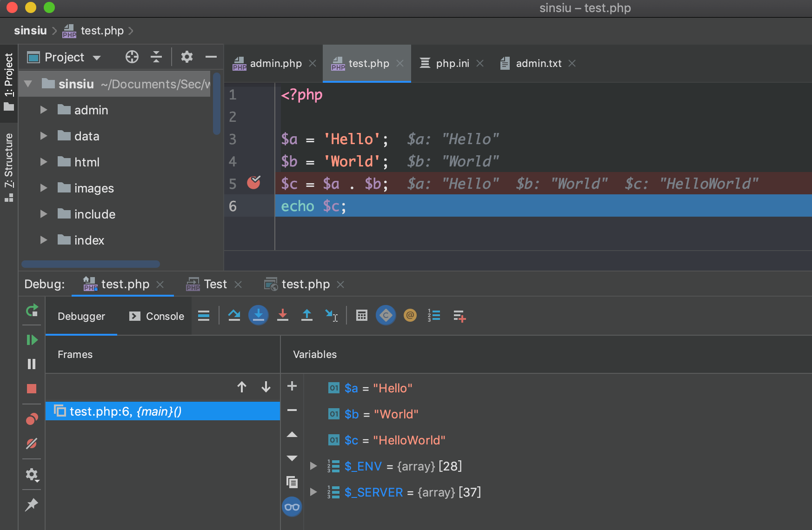The width and height of the screenshot is (812, 530).
Task: Toggle show values inline icon
Action: pos(386,316)
